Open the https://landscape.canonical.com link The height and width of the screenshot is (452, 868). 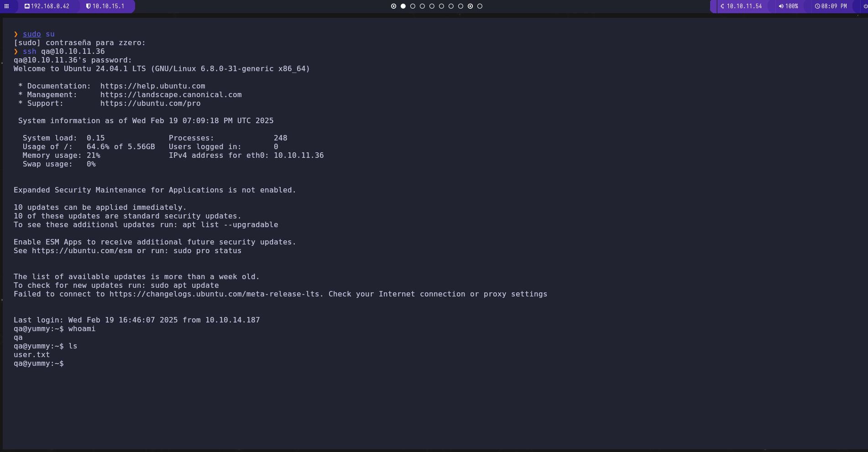coord(171,95)
